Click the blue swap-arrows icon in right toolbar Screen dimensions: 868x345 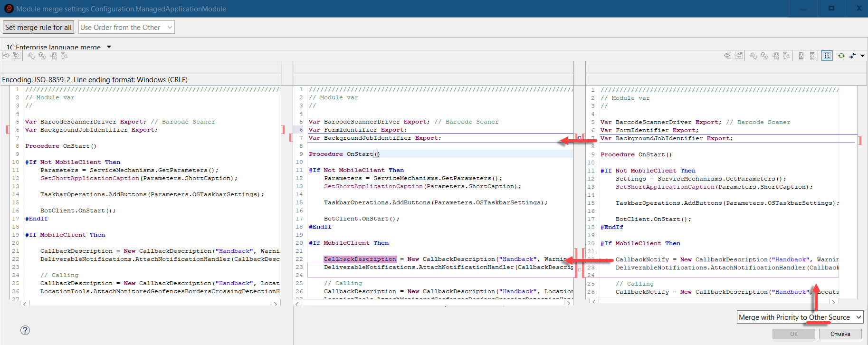[853, 56]
